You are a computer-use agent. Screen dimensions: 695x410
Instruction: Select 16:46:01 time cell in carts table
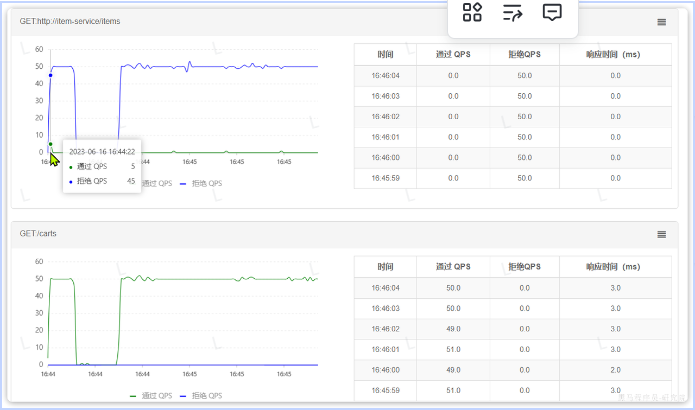pos(385,350)
